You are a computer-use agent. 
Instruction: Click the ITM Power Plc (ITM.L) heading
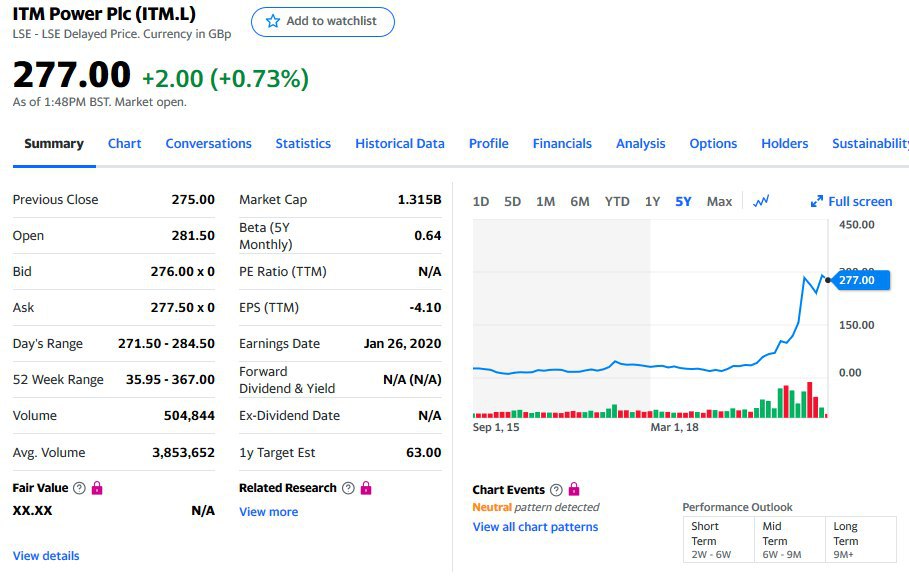tap(104, 13)
